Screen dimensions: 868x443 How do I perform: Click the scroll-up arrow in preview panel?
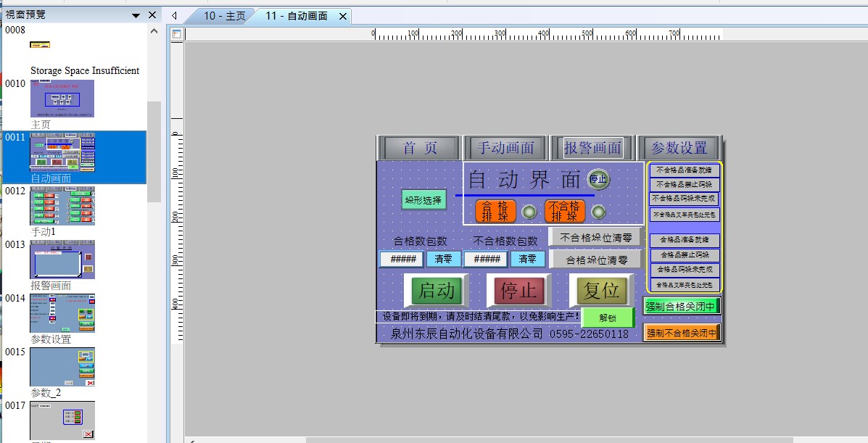coord(154,31)
